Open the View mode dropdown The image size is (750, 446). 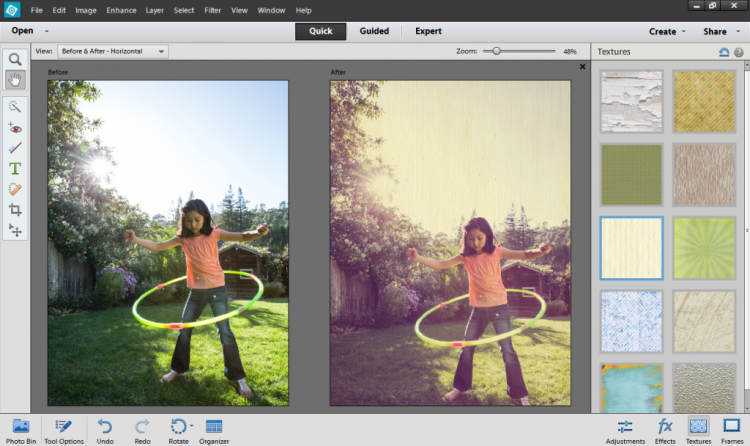(113, 51)
